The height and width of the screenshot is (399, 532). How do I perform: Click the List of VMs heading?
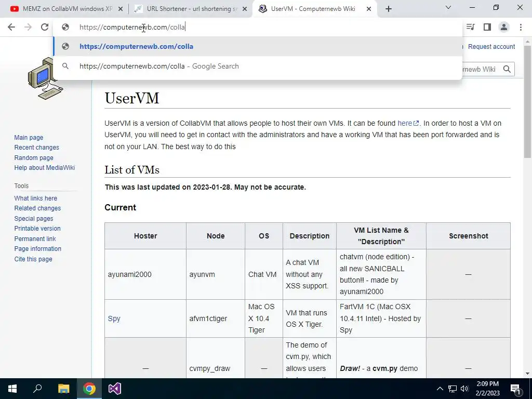tap(131, 170)
